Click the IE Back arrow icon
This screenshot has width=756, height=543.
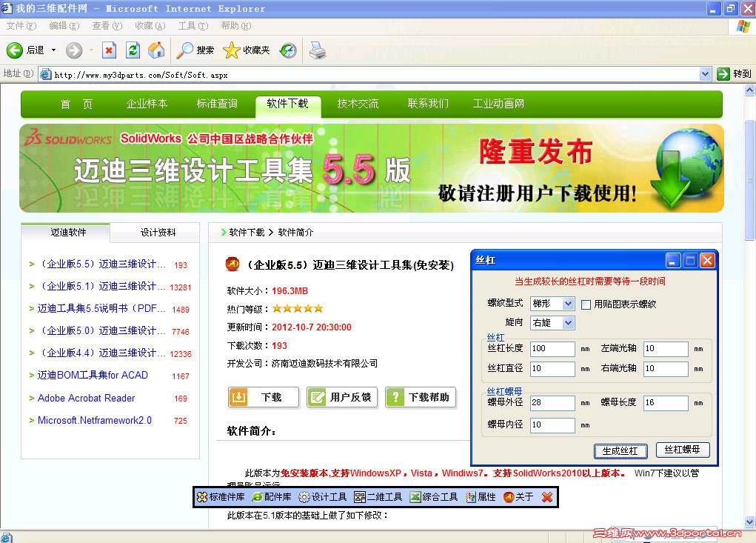[x=15, y=50]
